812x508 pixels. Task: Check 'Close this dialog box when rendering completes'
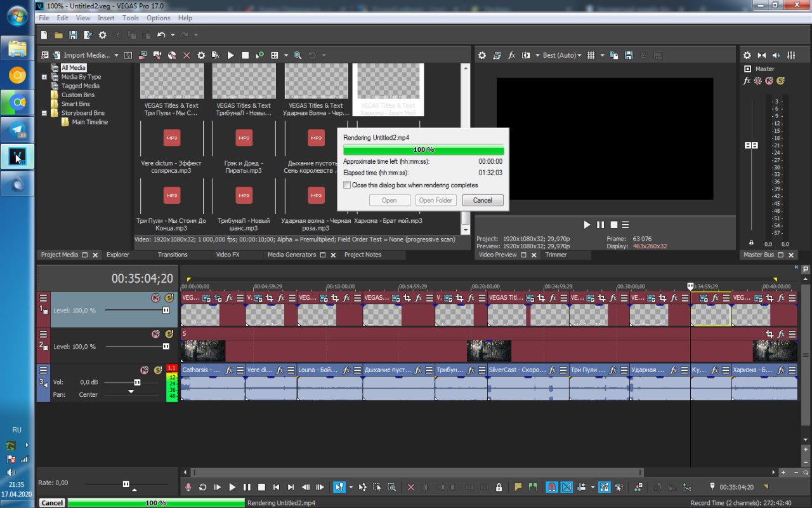[x=347, y=185]
